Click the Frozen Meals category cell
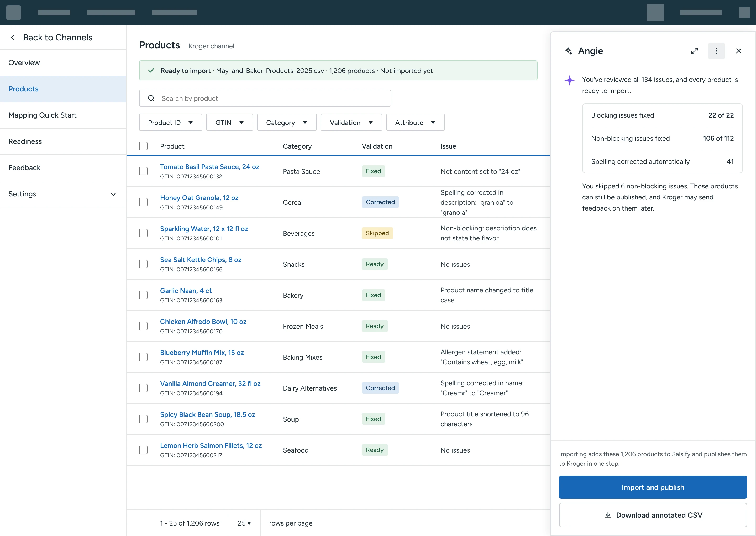This screenshot has height=536, width=756. click(x=303, y=327)
